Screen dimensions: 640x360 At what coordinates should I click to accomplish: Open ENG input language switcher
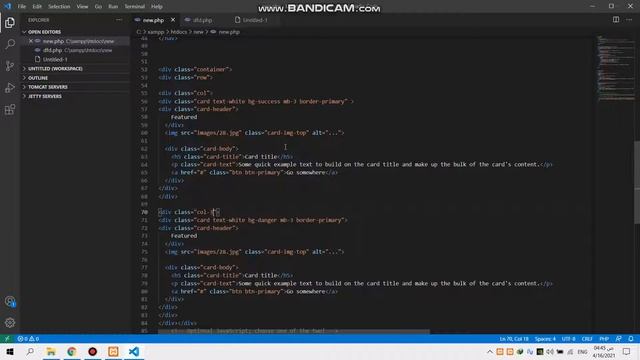tap(582, 351)
